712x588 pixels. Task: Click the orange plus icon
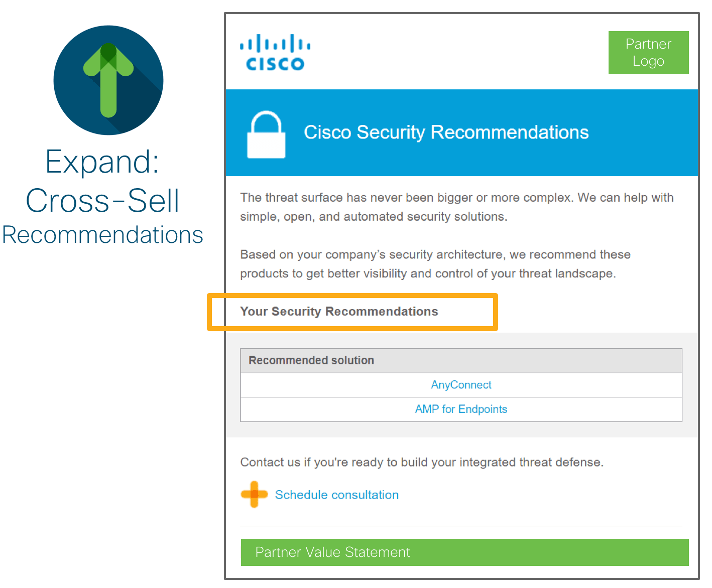[254, 495]
